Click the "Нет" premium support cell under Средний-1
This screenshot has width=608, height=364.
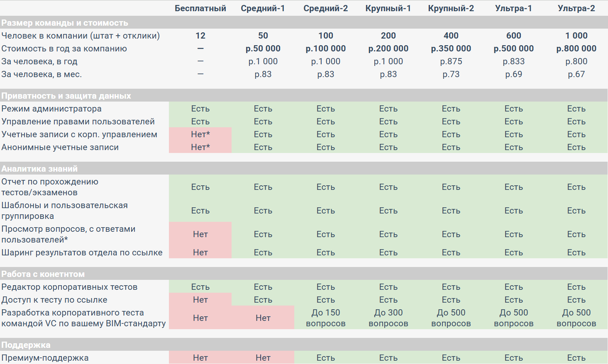(263, 358)
